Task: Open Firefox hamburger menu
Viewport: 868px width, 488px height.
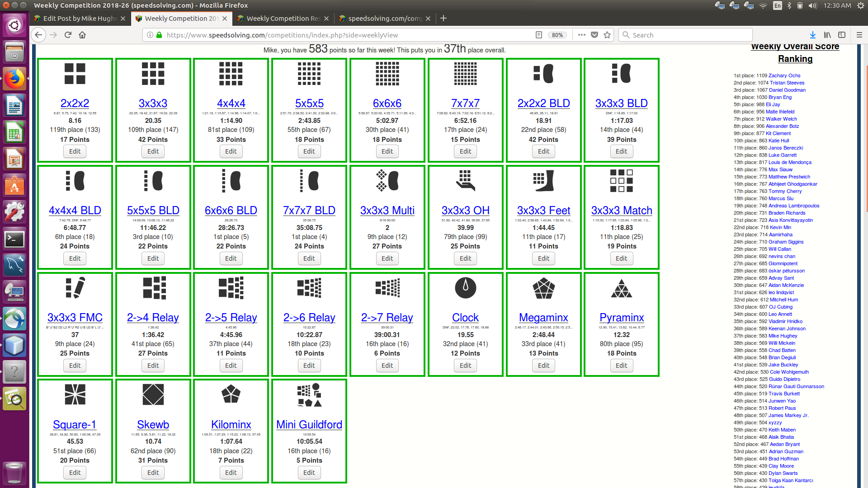Action: point(859,35)
